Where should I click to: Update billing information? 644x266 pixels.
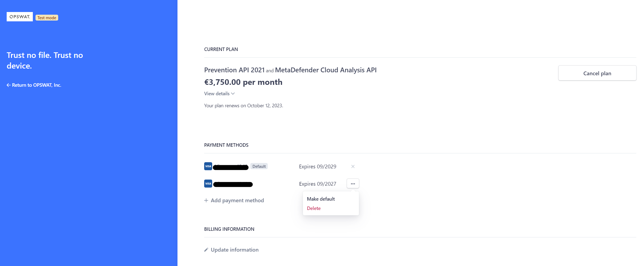(x=231, y=250)
